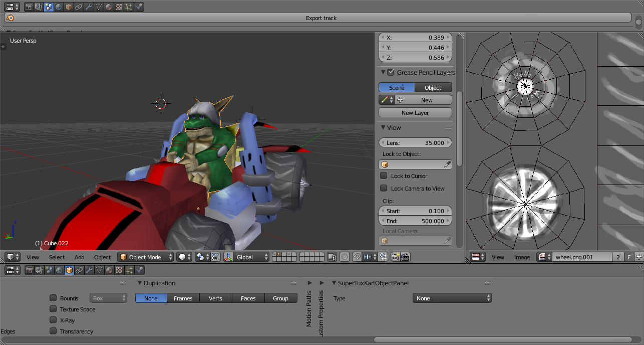
Task: Open the SuperTuxKart Type dropdown set to None
Action: click(x=452, y=298)
